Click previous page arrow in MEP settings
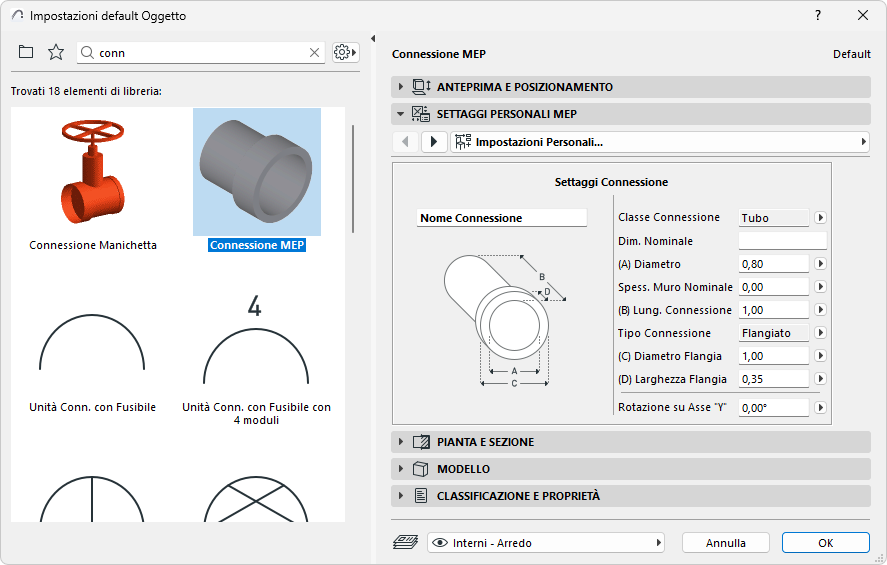 pyautogui.click(x=405, y=142)
